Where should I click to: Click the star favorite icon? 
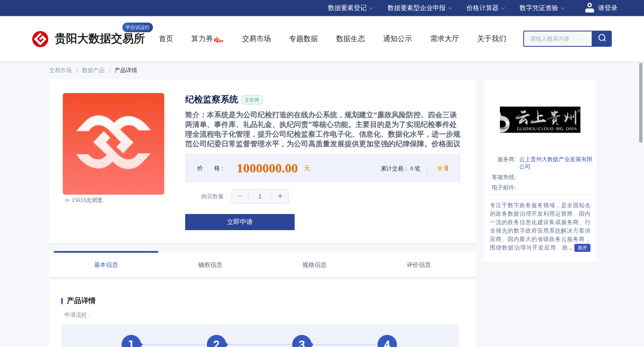click(x=440, y=168)
